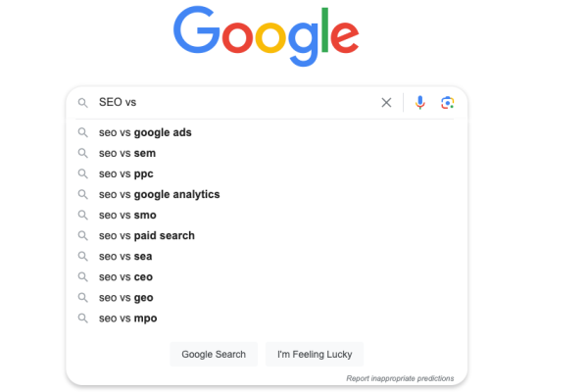Screen dimensions: 588x392
Task: Clear the search box with X icon
Action: click(386, 102)
